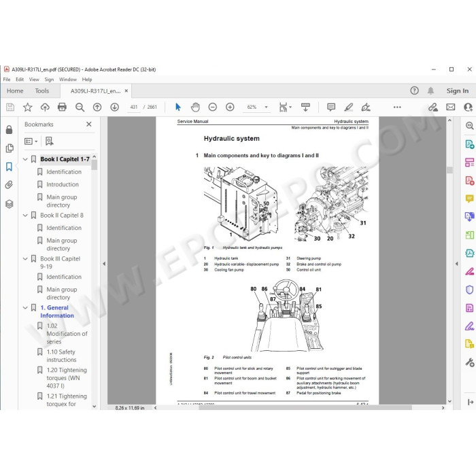Click the Save file icon
Screen dimensions: 476x476
10,107
